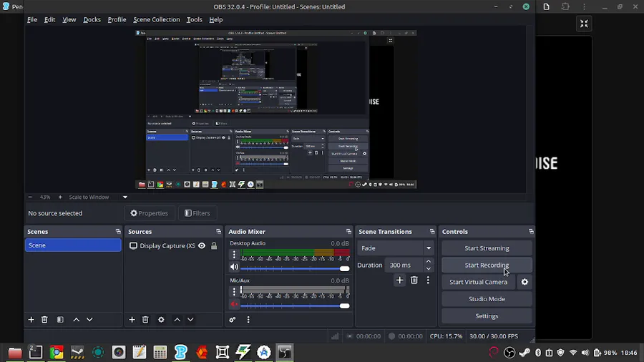The image size is (644, 362).
Task: Open OBS Settings button
Action: (487, 316)
